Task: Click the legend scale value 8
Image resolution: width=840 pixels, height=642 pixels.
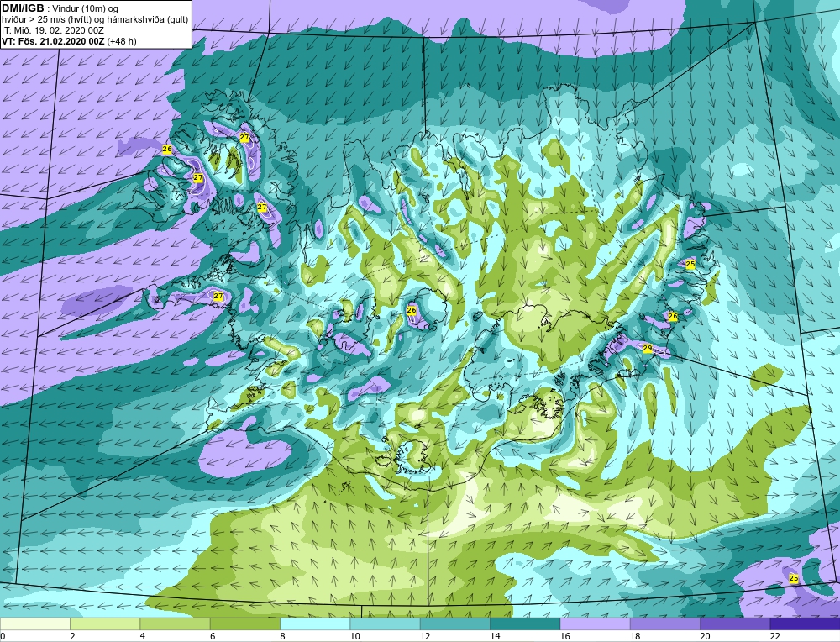Action: click(x=282, y=636)
